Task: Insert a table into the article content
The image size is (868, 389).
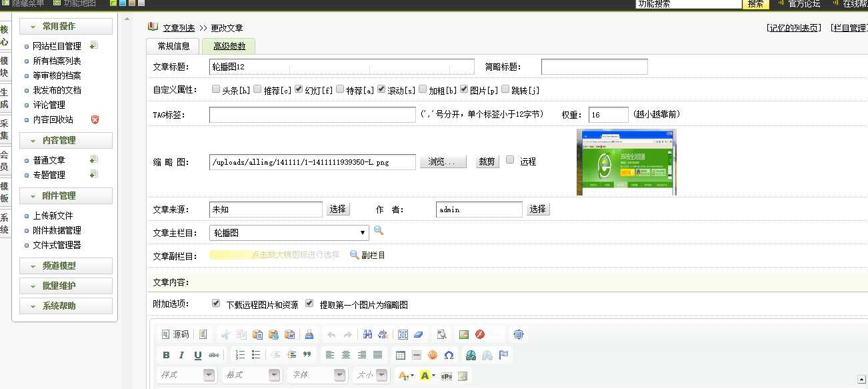Action: pyautogui.click(x=401, y=355)
